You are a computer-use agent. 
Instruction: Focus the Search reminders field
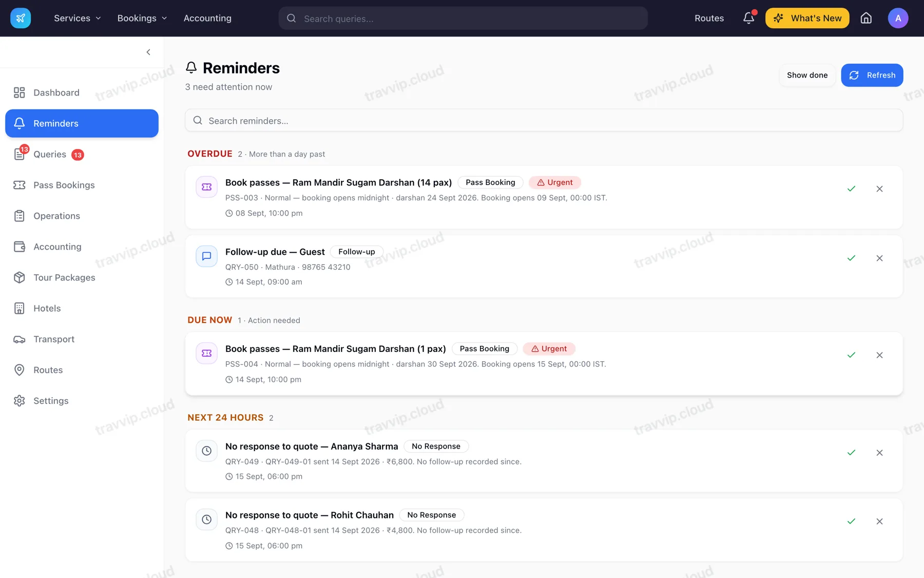[544, 120]
